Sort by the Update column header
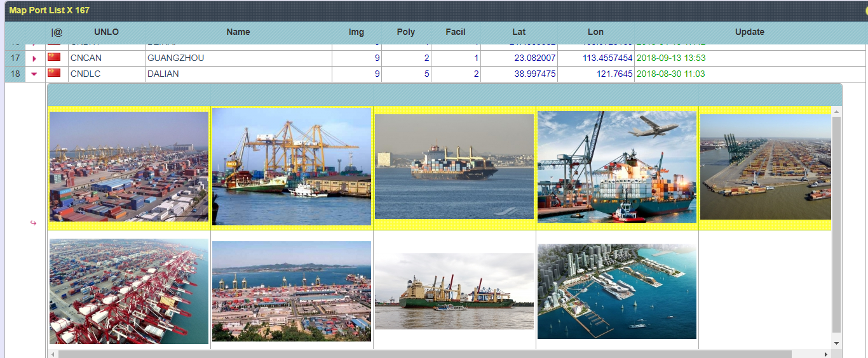868x358 pixels. (749, 32)
